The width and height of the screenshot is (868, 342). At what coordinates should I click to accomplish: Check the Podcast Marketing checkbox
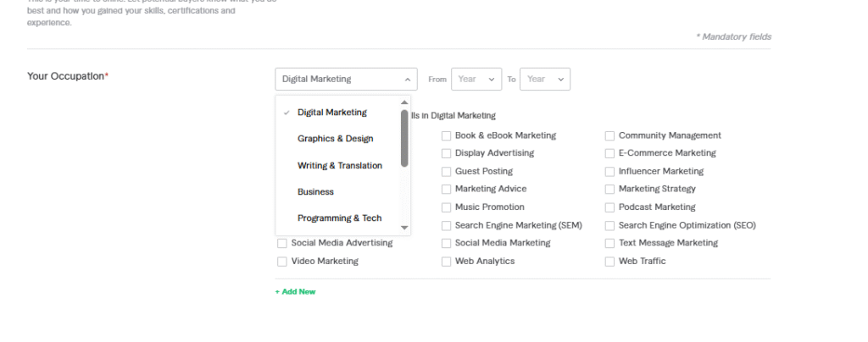[609, 207]
